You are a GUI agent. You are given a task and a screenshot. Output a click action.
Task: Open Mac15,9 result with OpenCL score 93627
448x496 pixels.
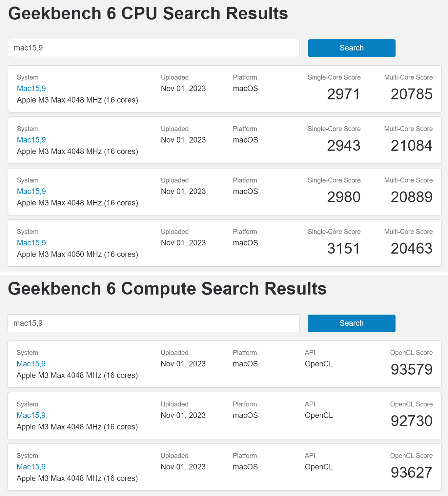(31, 467)
